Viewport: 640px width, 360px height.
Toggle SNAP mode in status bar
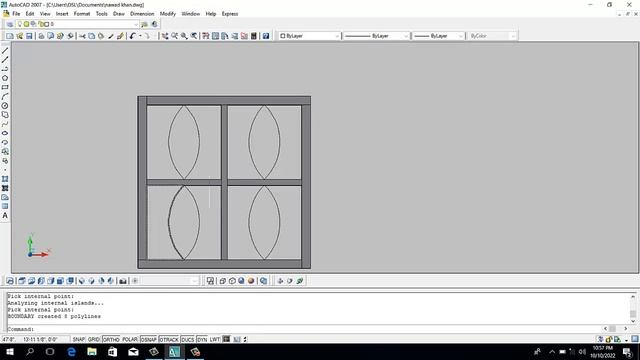79,339
